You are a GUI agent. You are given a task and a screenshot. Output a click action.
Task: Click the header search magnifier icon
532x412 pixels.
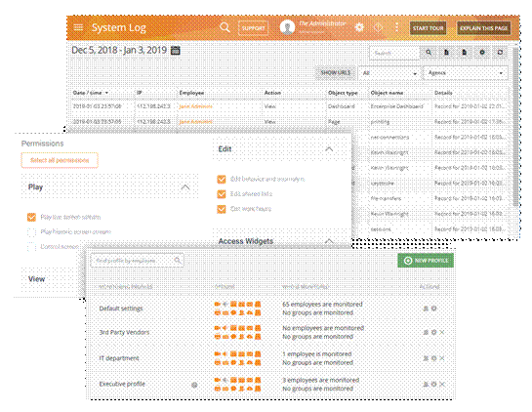point(225,27)
